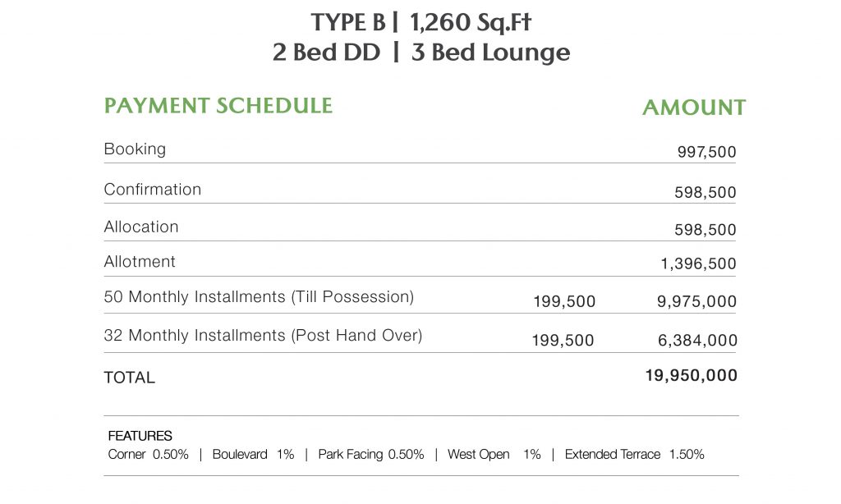
Task: Select the Confirmation row label
Action: point(152,190)
